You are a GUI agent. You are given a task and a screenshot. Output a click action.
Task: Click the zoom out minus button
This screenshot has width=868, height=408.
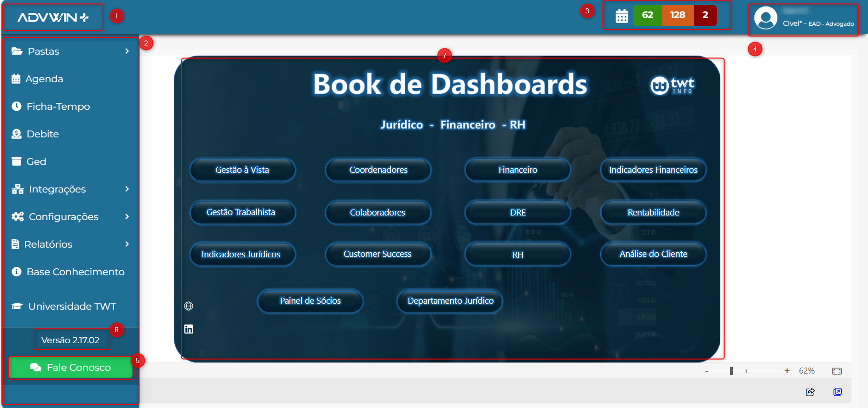[x=707, y=371]
